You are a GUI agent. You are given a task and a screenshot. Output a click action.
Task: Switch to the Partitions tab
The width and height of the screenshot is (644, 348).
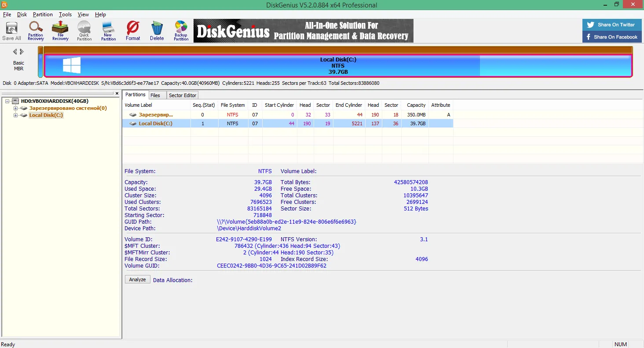(135, 95)
